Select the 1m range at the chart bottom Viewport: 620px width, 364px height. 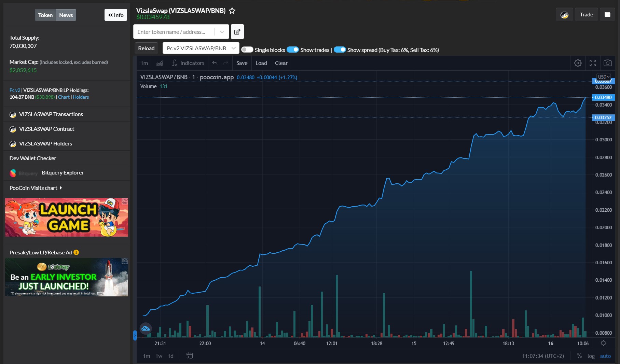coord(147,356)
